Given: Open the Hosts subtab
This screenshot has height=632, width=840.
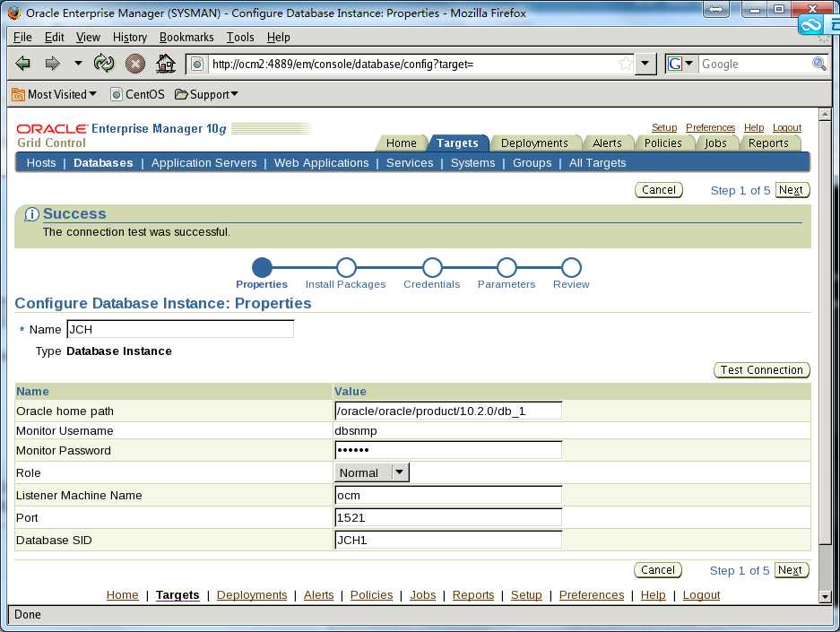Looking at the screenshot, I should [x=41, y=163].
